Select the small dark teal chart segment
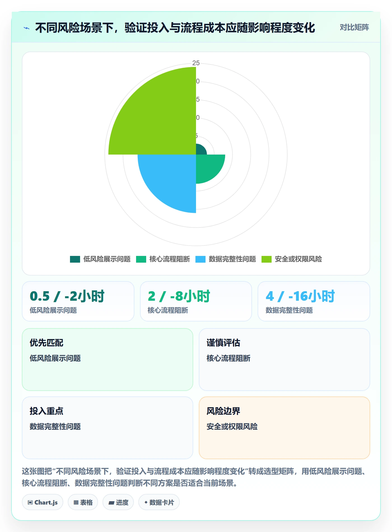This screenshot has height=532, width=392. coord(200,150)
